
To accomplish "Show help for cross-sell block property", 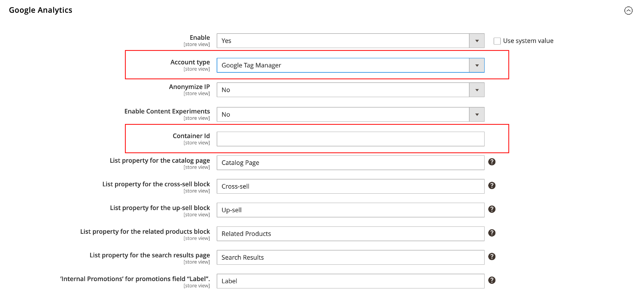I will [x=492, y=185].
